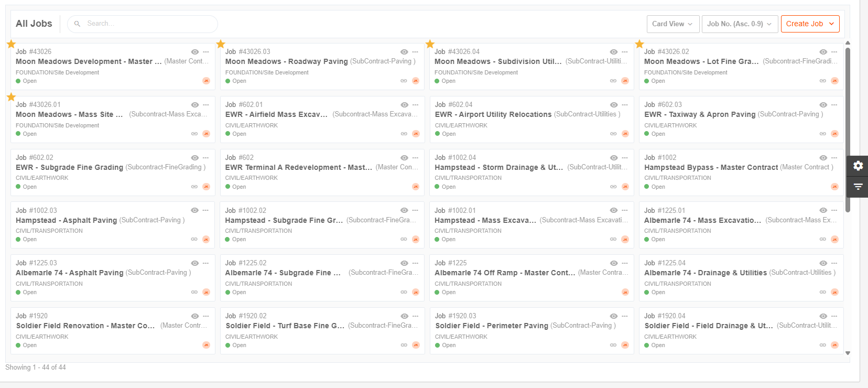Viewport: 868px width, 388px height.
Task: Open Albemarle 74 - Asphalt Paving job
Action: point(70,273)
